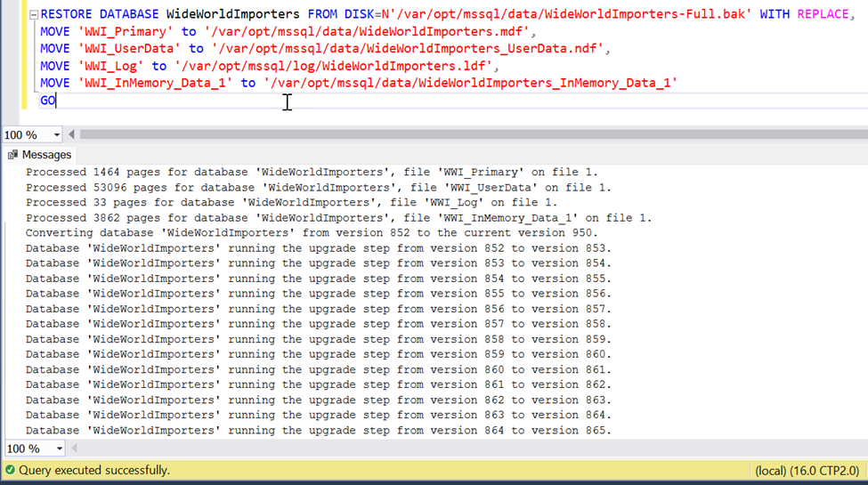The image size is (868, 485).
Task: Click the 'Processed 33 pages' message line
Action: [292, 203]
